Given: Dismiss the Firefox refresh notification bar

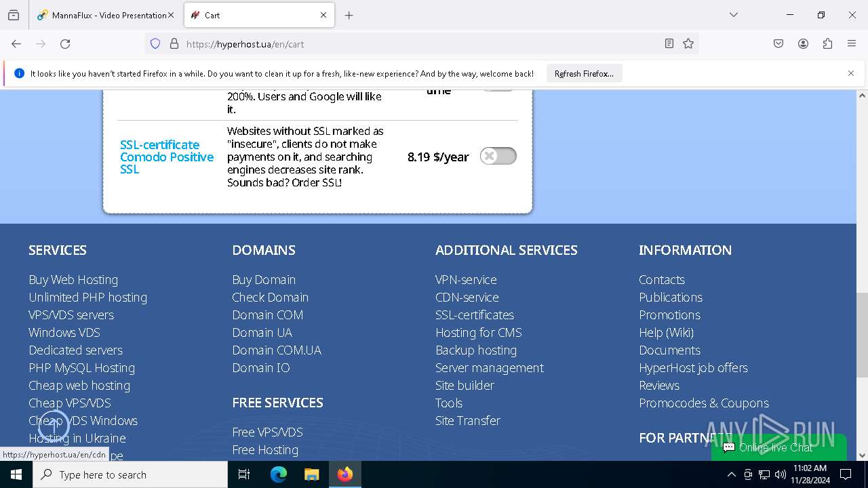Looking at the screenshot, I should point(851,73).
